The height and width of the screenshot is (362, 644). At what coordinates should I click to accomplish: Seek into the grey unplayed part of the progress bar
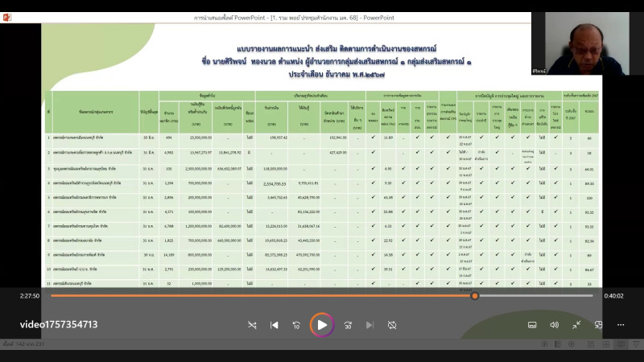point(535,295)
